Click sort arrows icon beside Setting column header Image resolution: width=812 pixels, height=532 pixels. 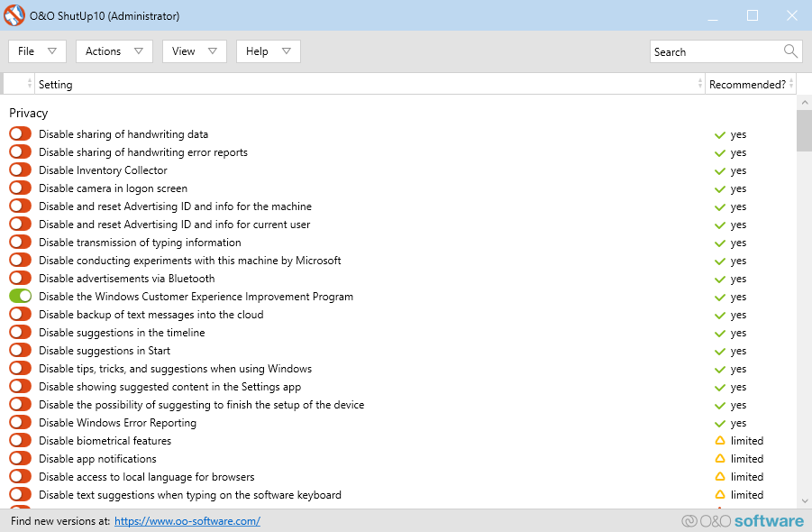pyautogui.click(x=699, y=84)
